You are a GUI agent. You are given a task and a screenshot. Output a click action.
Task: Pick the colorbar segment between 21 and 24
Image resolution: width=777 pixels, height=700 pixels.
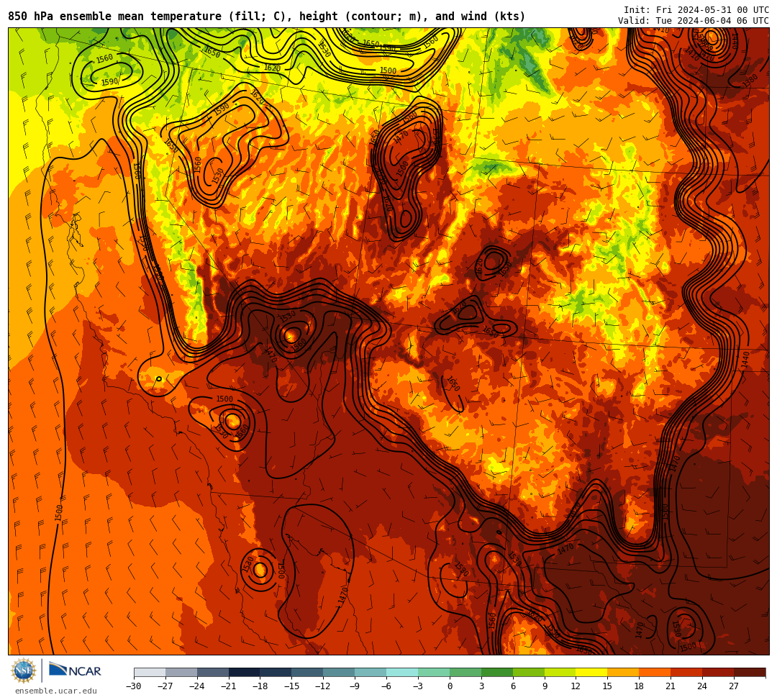687,672
